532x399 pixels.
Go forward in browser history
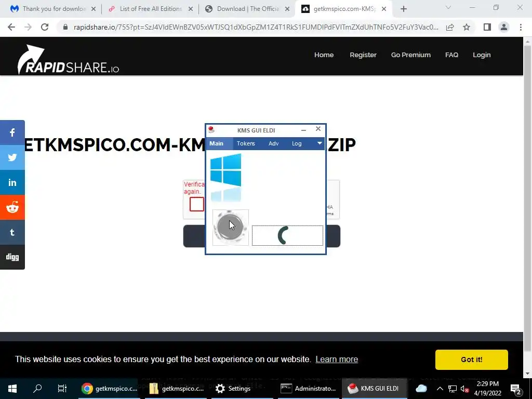click(28, 27)
